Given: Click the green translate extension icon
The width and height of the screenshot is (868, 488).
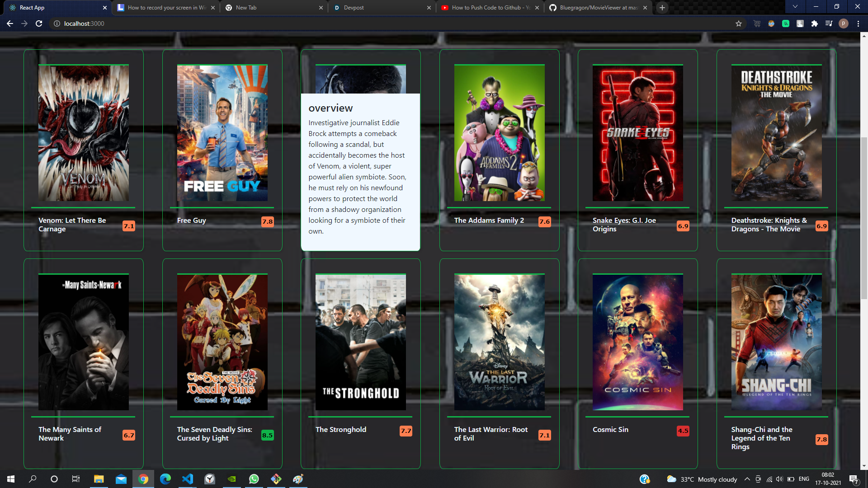Looking at the screenshot, I should coord(786,23).
